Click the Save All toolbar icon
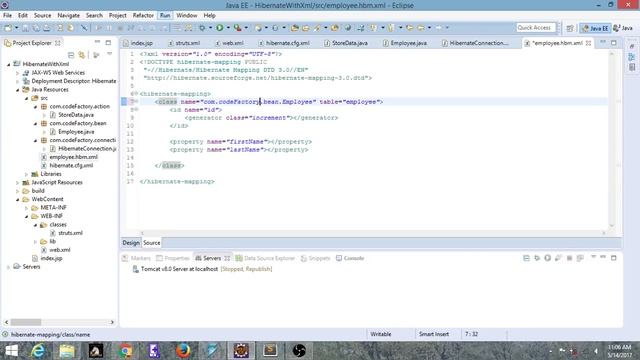640x360 pixels. [x=37, y=28]
